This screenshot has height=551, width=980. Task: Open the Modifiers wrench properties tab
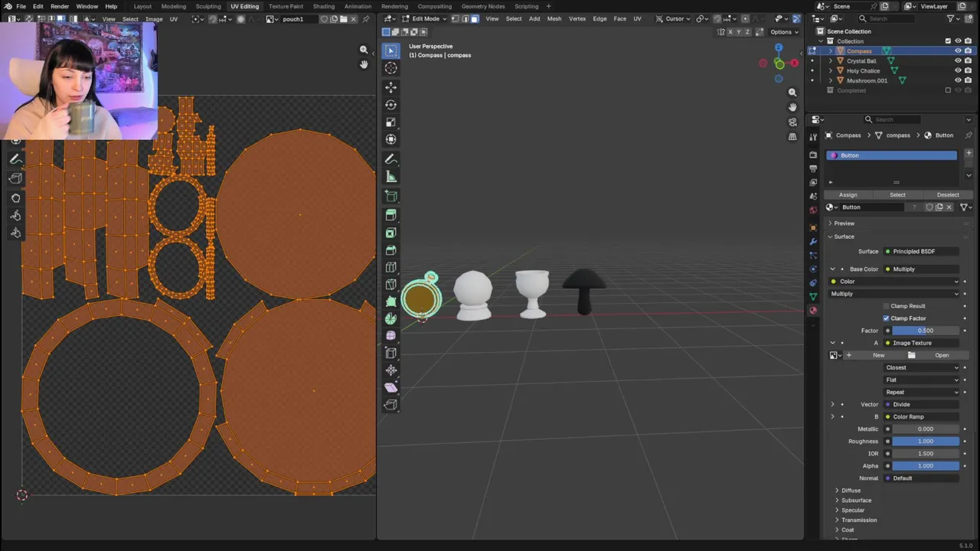click(x=813, y=241)
